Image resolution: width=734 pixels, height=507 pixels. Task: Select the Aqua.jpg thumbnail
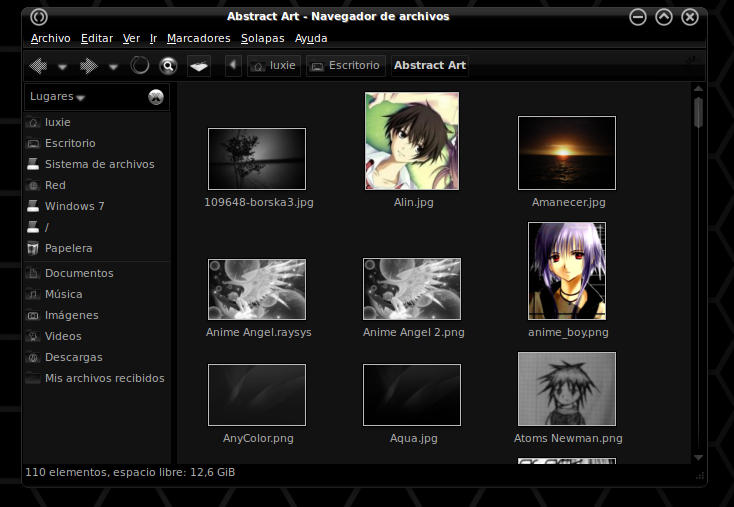[412, 395]
